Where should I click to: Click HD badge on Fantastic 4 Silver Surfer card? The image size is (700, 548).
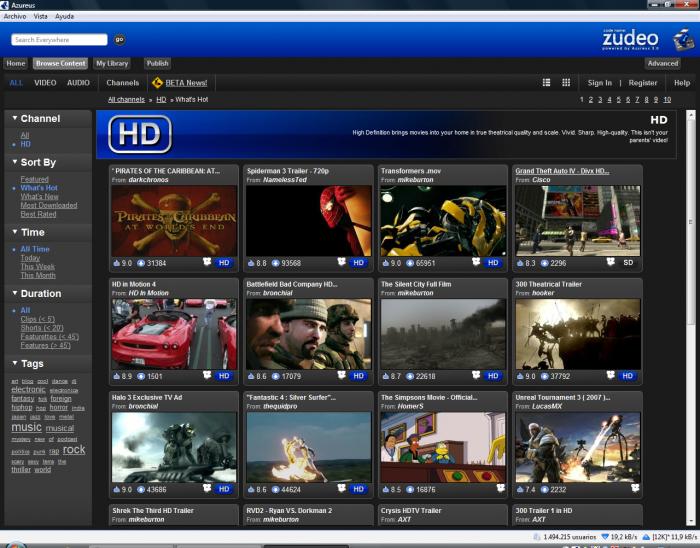358,490
